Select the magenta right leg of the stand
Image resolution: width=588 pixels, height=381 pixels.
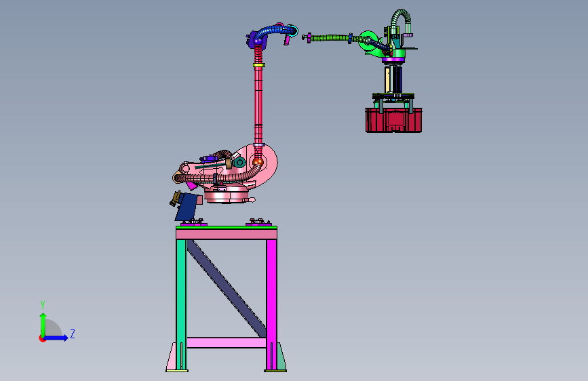pyautogui.click(x=271, y=304)
